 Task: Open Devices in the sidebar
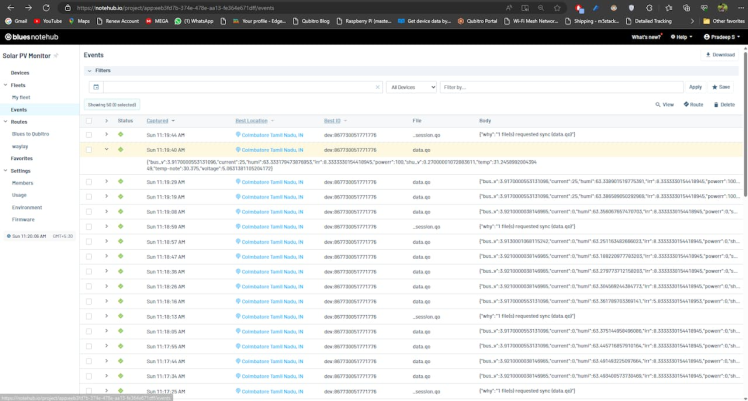tap(20, 73)
